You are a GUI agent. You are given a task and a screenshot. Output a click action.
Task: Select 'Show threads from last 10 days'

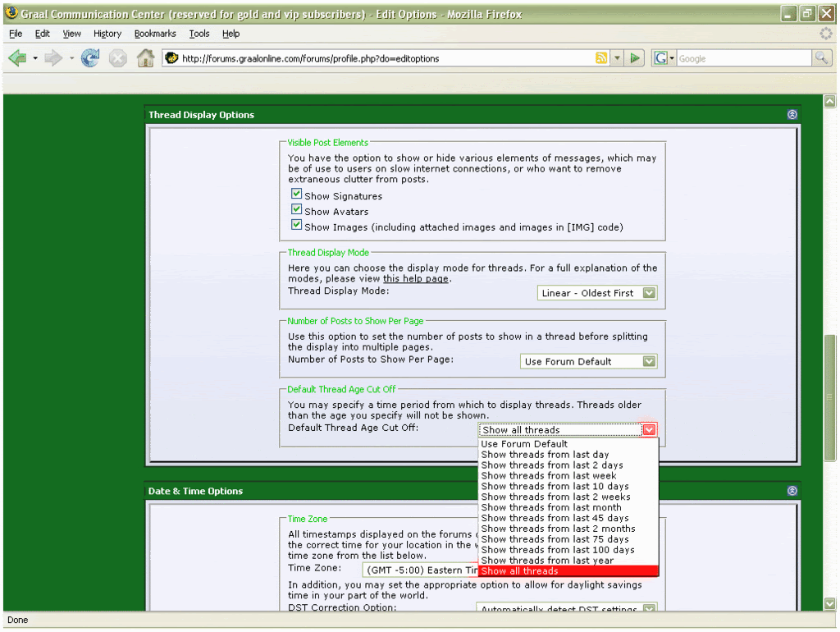click(x=568, y=486)
